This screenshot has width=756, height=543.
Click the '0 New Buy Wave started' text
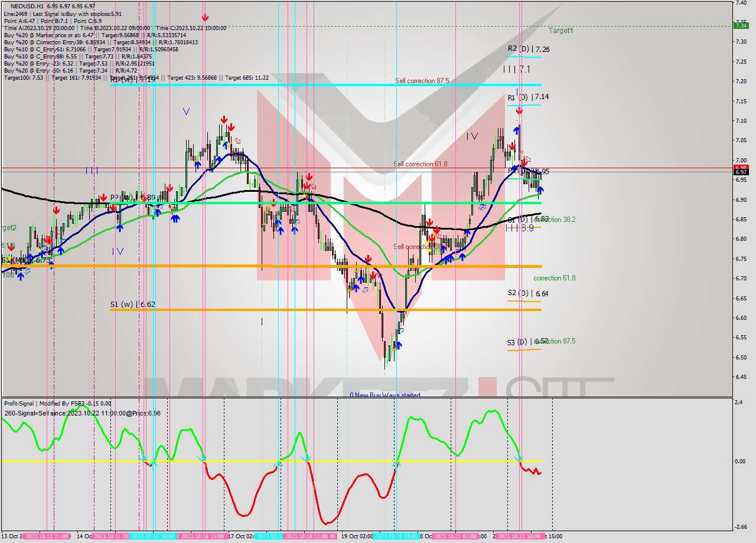pyautogui.click(x=384, y=395)
